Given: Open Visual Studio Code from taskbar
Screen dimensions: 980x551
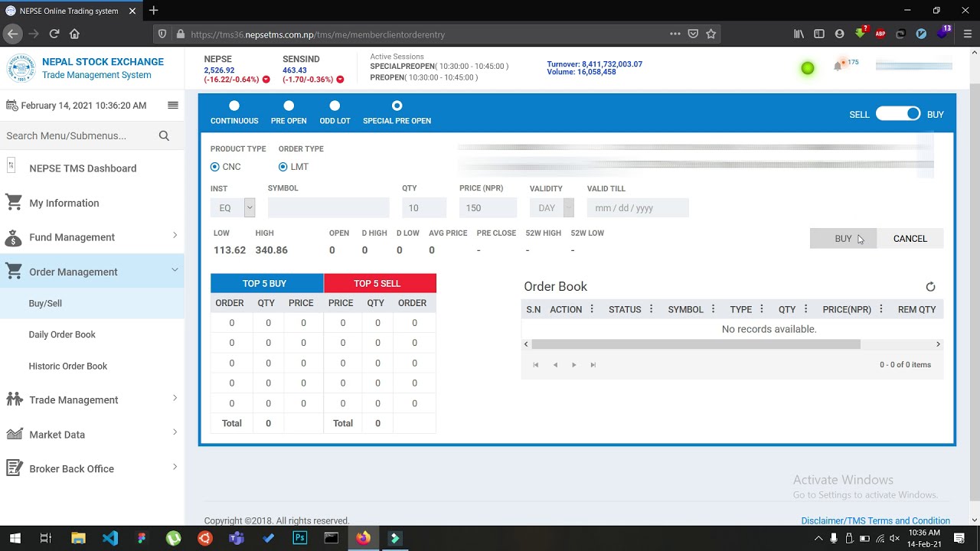Looking at the screenshot, I should click(110, 538).
